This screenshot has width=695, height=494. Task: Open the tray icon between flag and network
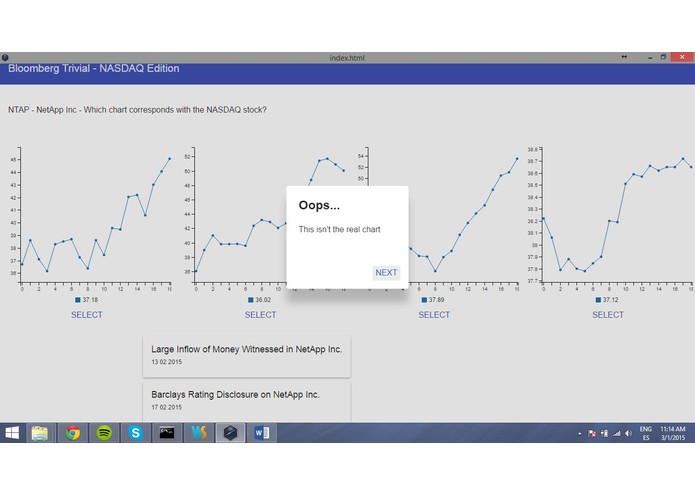(x=604, y=433)
